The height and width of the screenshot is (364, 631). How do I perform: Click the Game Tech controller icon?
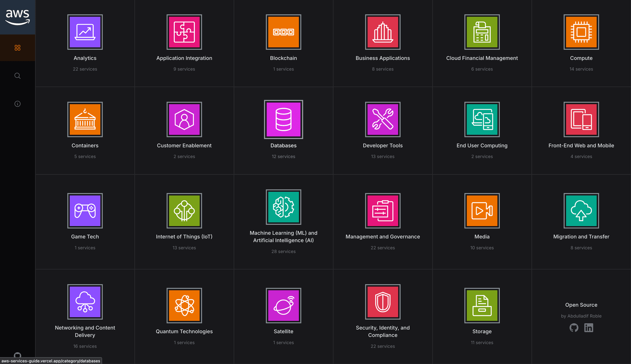tap(85, 211)
